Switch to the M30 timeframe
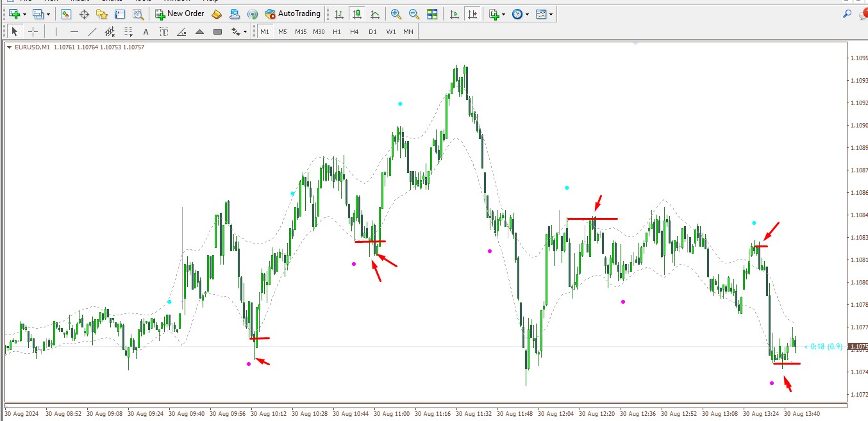Viewport: 868px width, 421px height. pyautogui.click(x=319, y=31)
